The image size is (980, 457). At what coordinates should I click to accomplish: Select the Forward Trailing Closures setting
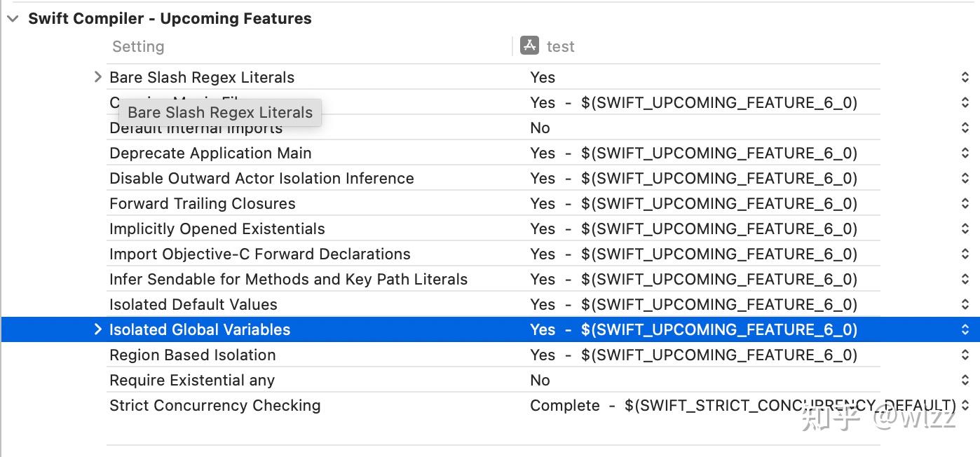click(x=203, y=203)
